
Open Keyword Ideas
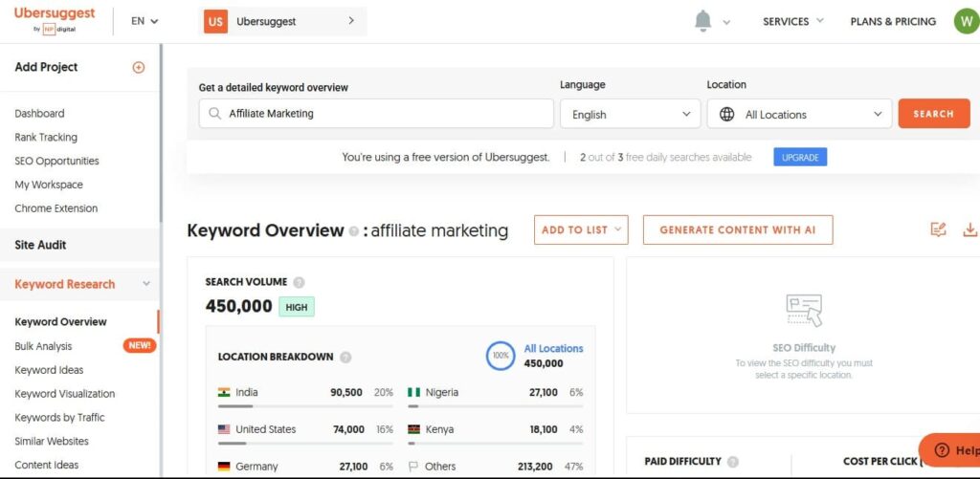pyautogui.click(x=49, y=370)
